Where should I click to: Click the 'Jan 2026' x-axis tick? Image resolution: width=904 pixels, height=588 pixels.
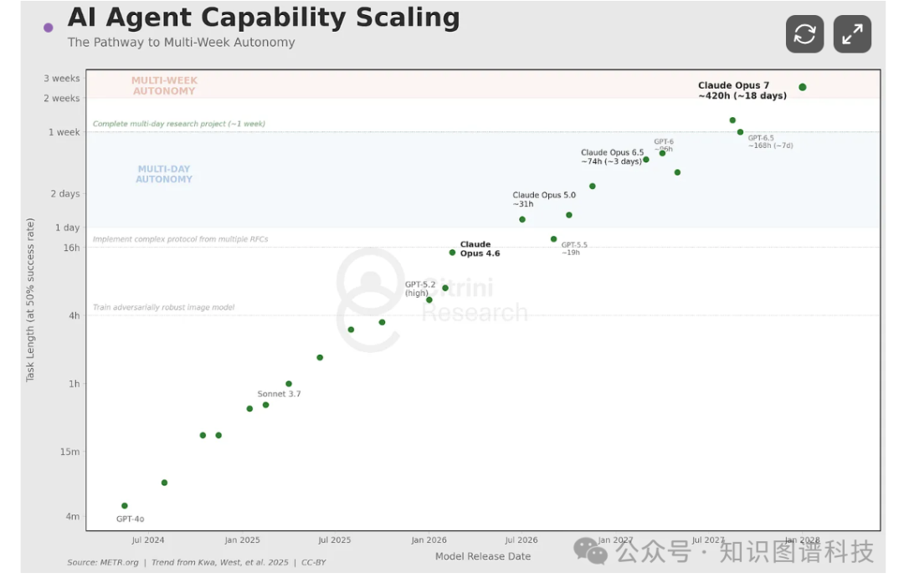[x=429, y=540]
